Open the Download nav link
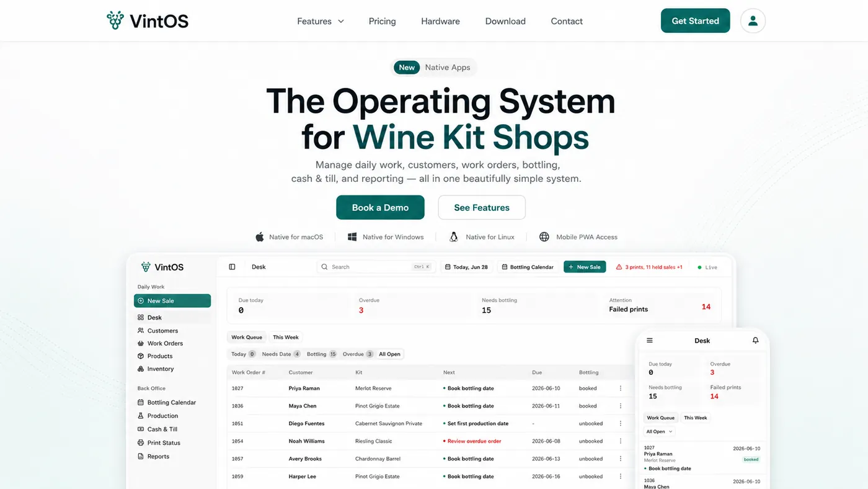 point(505,21)
